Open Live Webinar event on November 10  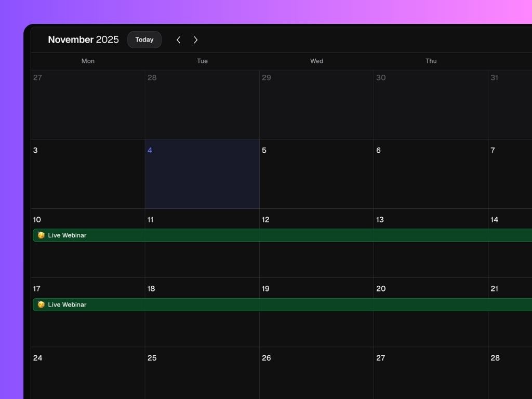click(282, 235)
